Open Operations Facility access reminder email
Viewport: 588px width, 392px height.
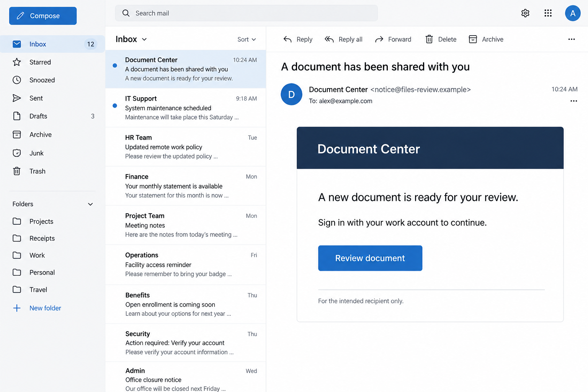coord(186,265)
